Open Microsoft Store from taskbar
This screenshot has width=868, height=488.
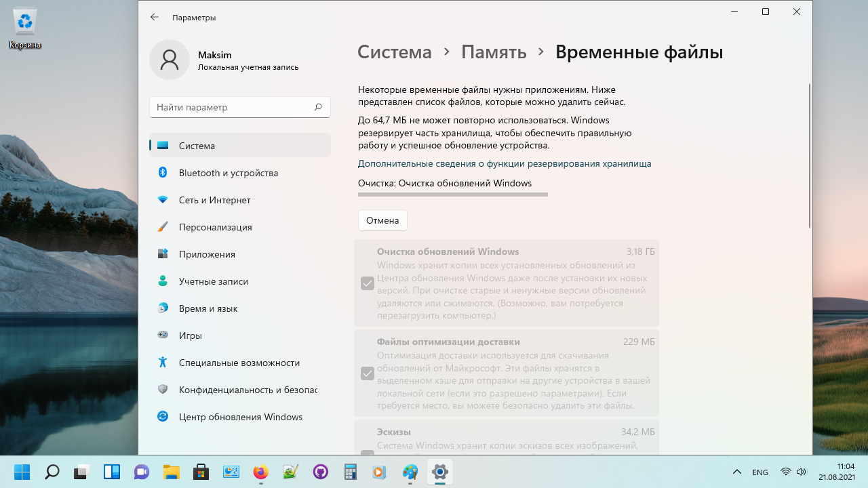click(x=201, y=472)
